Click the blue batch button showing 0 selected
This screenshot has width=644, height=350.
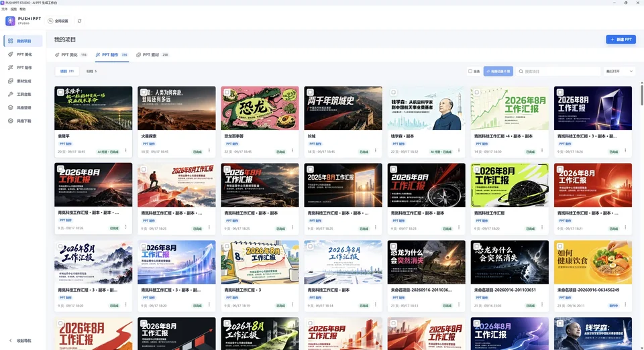pos(498,71)
